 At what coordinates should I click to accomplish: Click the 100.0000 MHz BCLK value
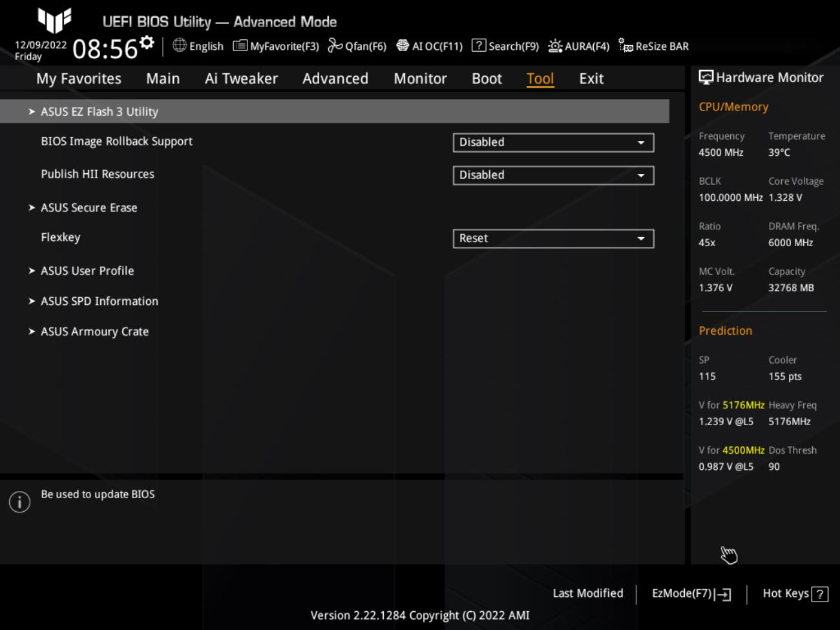(731, 198)
